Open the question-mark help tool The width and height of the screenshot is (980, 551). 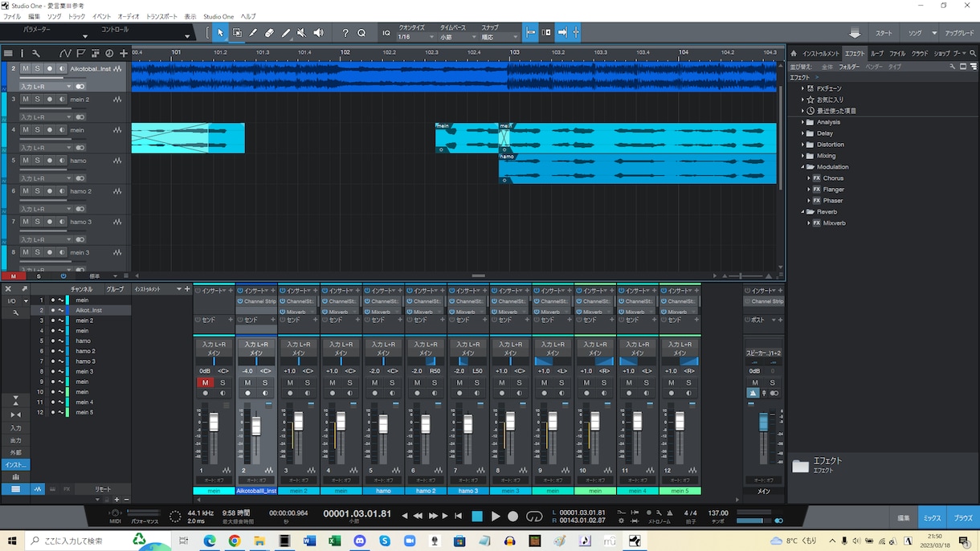coord(345,33)
